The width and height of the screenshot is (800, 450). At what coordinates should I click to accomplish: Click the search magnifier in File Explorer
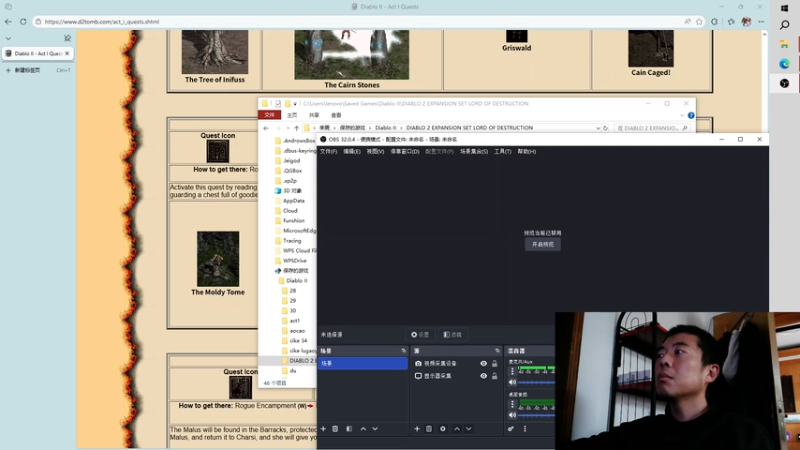pos(685,128)
